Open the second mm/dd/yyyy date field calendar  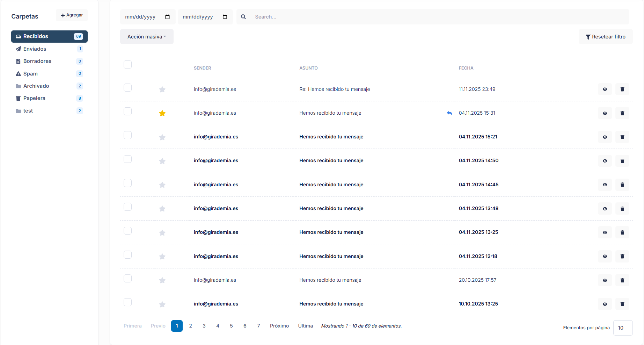pyautogui.click(x=225, y=16)
